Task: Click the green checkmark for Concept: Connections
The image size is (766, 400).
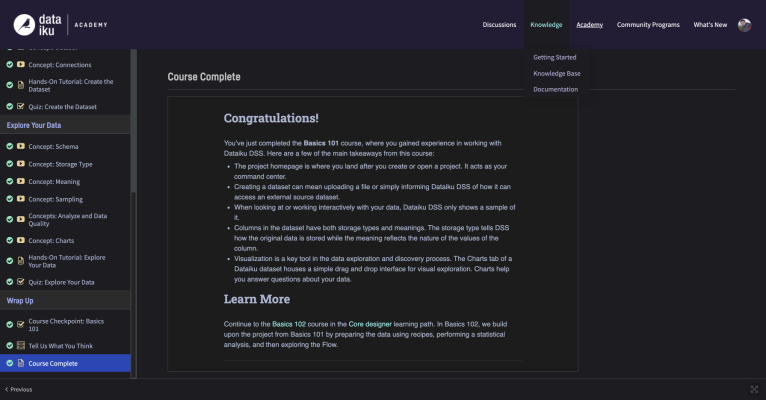Action: point(9,64)
